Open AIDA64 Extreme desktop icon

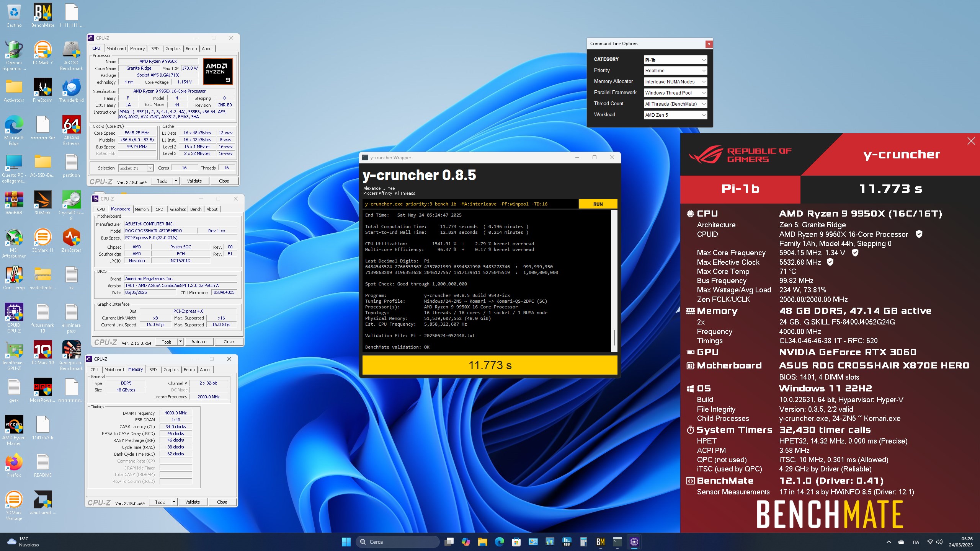pos(71,130)
